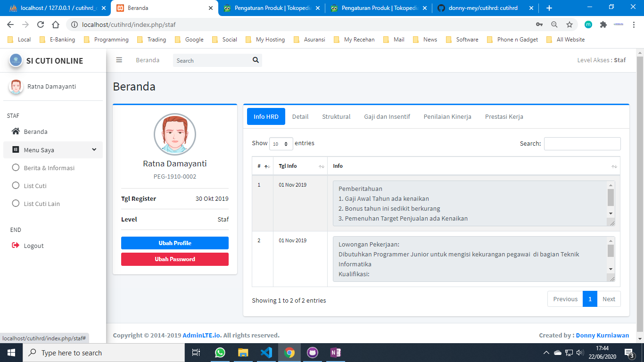
Task: Click the red Logout icon
Action: [x=16, y=246]
